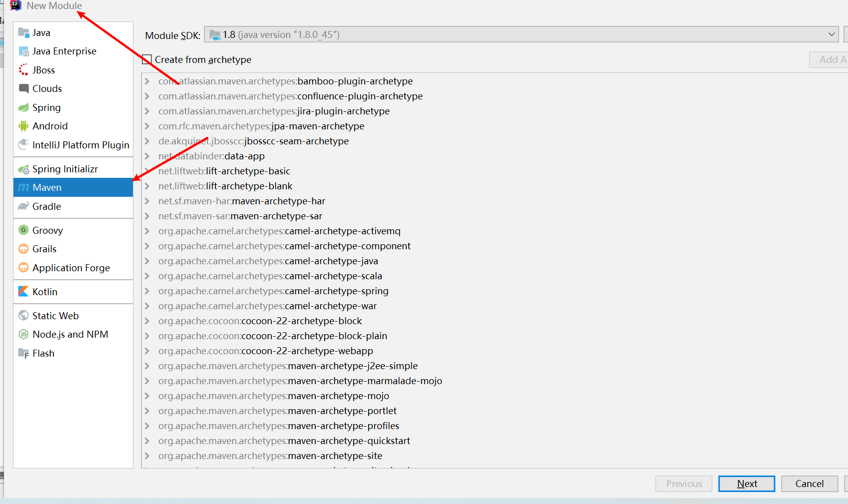The height and width of the screenshot is (504, 848).
Task: Select maven-archetype-portlet entry
Action: click(277, 411)
